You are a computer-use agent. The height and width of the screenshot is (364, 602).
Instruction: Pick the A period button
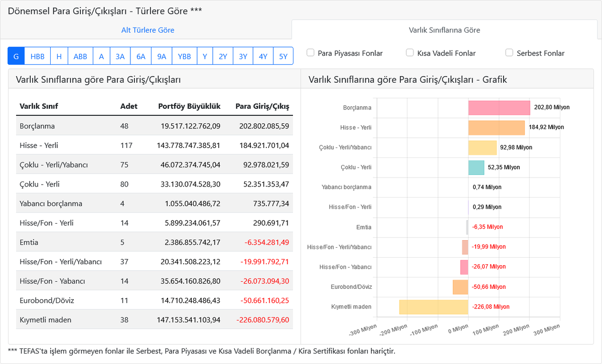tap(101, 56)
